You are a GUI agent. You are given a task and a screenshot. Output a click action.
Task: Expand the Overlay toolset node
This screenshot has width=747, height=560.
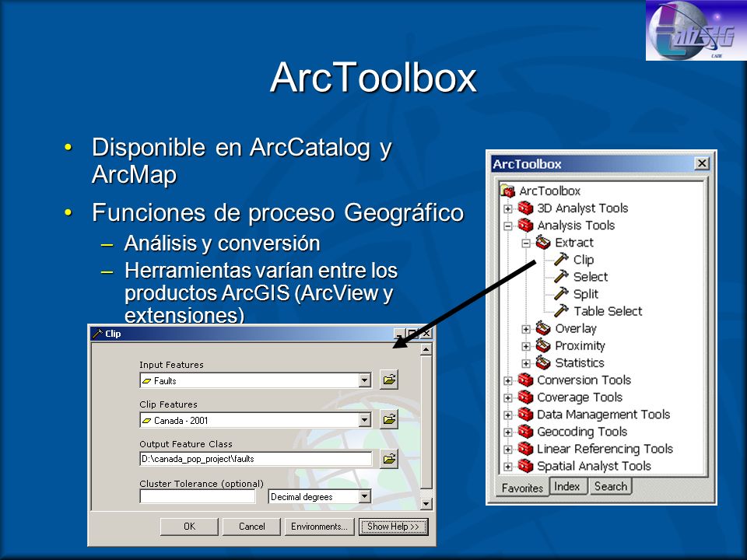(526, 329)
